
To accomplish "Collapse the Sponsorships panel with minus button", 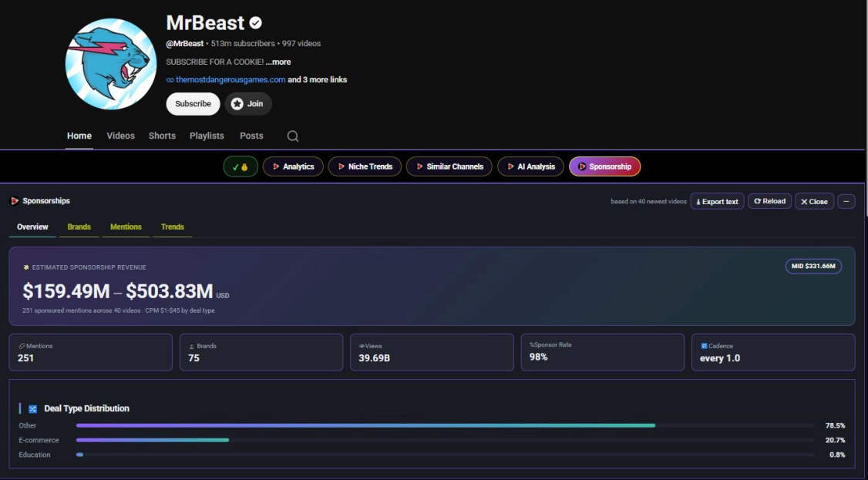I will point(846,201).
